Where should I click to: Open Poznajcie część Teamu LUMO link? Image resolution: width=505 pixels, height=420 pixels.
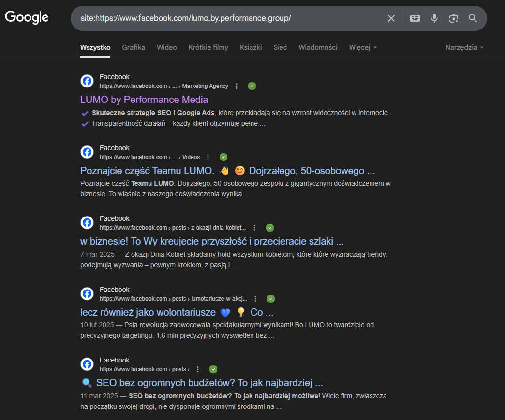point(227,171)
